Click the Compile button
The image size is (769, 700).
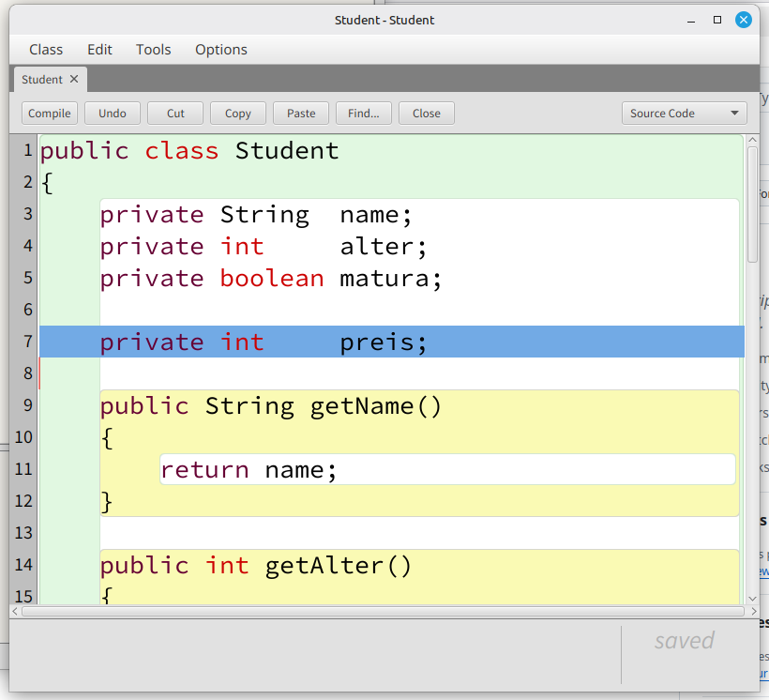50,114
